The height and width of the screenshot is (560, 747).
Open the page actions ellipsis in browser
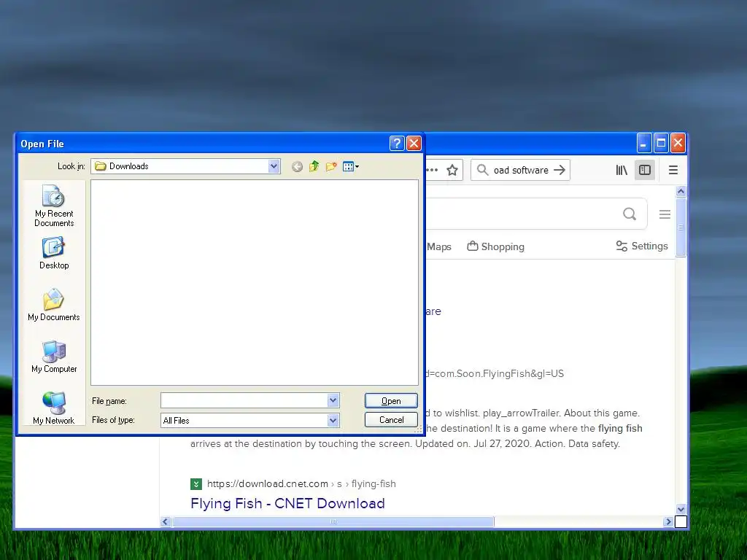432,170
